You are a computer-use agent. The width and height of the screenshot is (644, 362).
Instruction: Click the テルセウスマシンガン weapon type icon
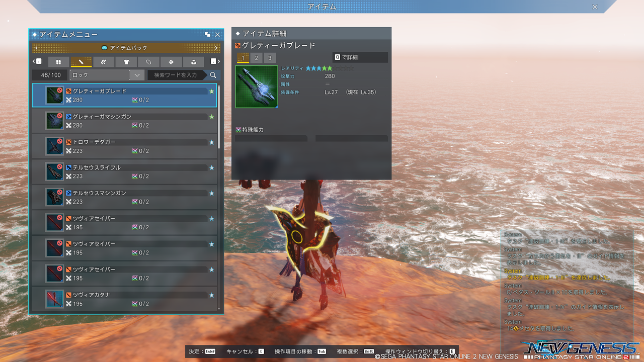68,193
